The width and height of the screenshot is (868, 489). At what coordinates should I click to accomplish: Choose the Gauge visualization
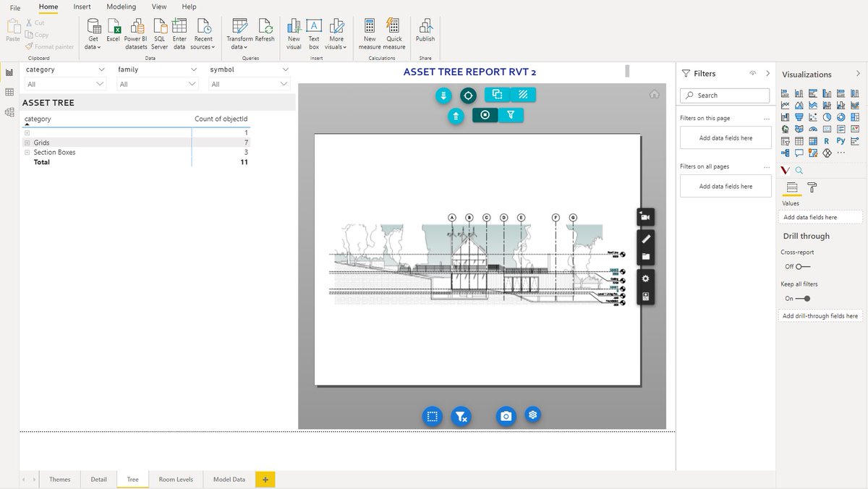[x=813, y=129]
